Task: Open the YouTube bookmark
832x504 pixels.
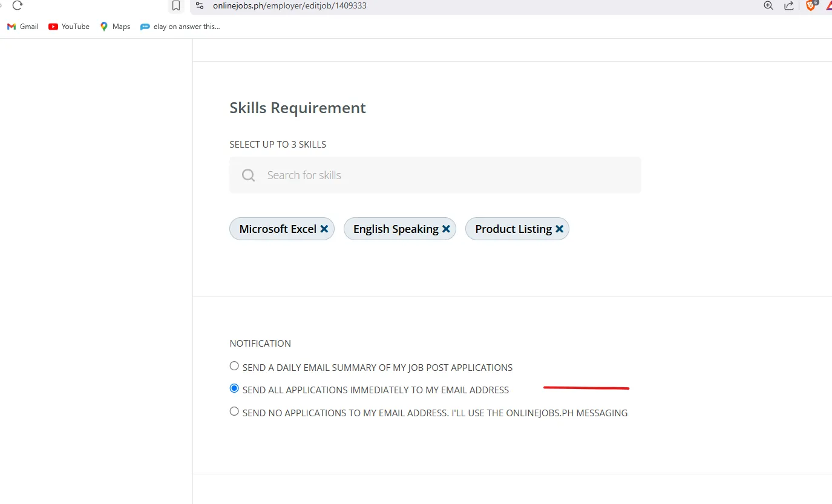Action: pyautogui.click(x=69, y=27)
